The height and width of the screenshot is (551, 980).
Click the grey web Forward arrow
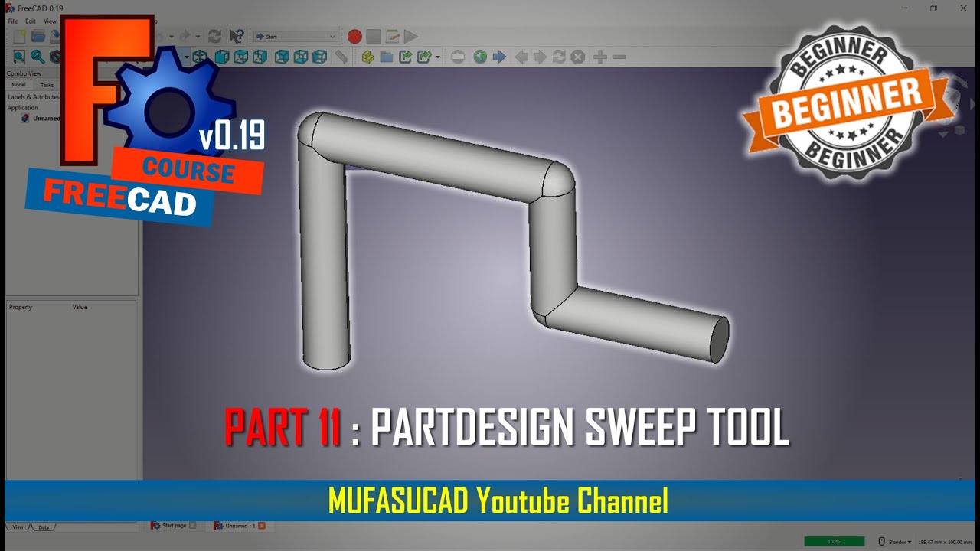tap(540, 57)
